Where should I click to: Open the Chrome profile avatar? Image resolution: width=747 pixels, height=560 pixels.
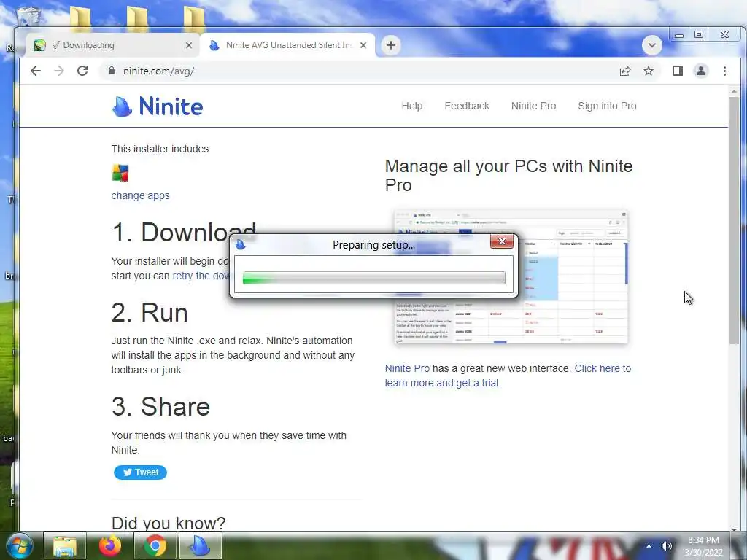[x=701, y=71]
